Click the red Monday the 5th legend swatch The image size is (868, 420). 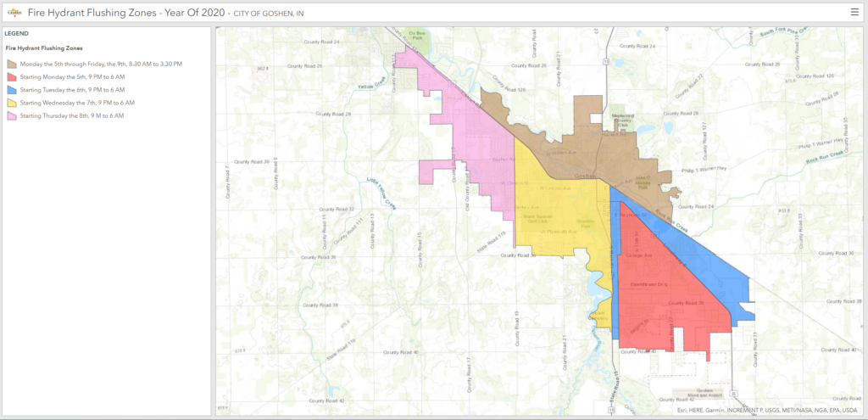tap(13, 76)
